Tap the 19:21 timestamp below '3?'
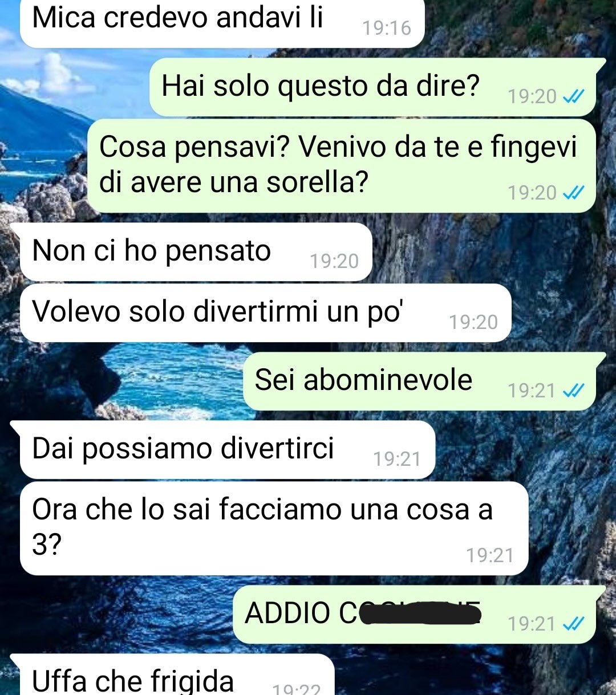The image size is (616, 695). pos(490,555)
